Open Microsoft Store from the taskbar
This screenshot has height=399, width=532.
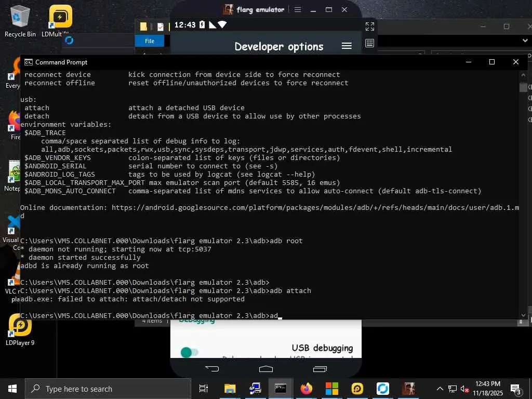pyautogui.click(x=332, y=389)
